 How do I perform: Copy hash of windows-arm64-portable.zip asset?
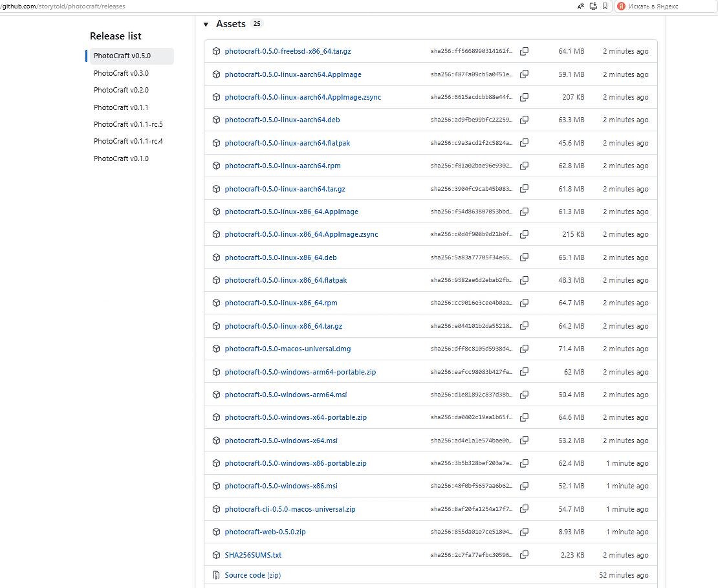[x=525, y=372]
